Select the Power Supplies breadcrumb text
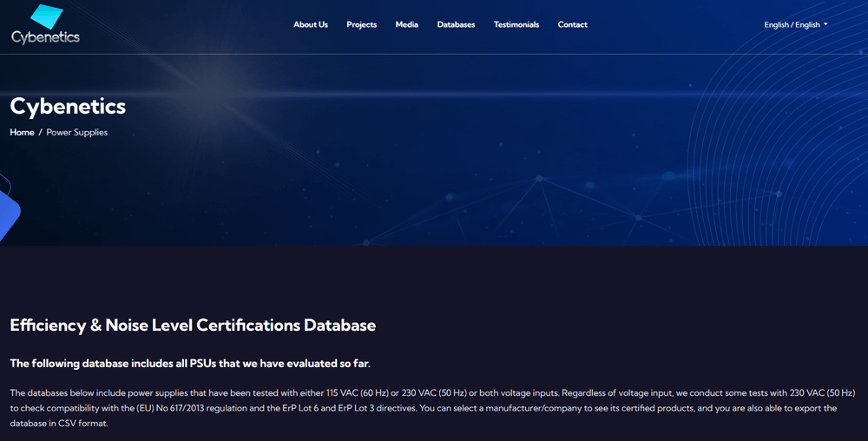This screenshot has height=441, width=868. point(77,132)
